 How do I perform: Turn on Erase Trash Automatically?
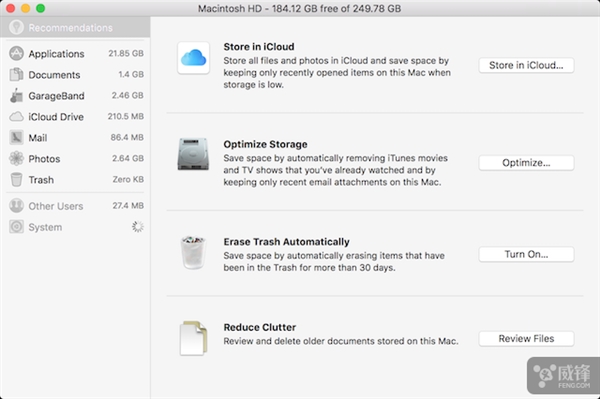point(526,254)
